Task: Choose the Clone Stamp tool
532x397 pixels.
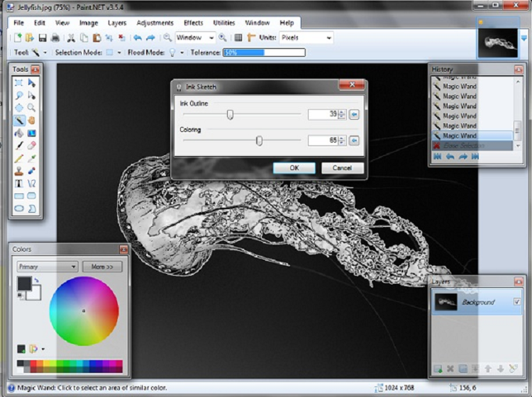Action: tap(19, 171)
